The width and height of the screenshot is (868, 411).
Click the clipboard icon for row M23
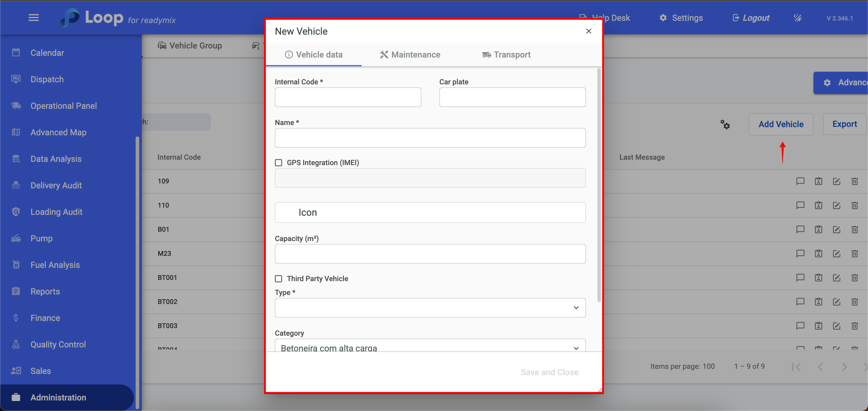[x=818, y=254]
